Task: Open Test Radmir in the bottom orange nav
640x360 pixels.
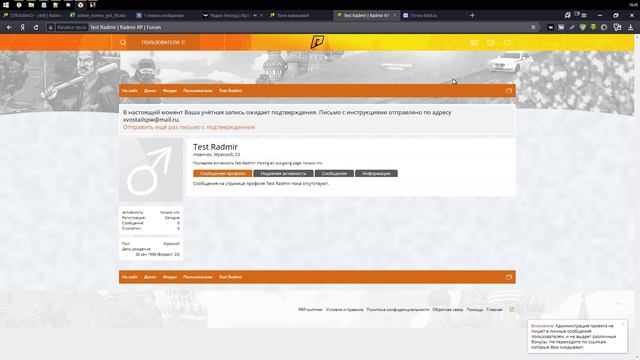Action: 230,277
